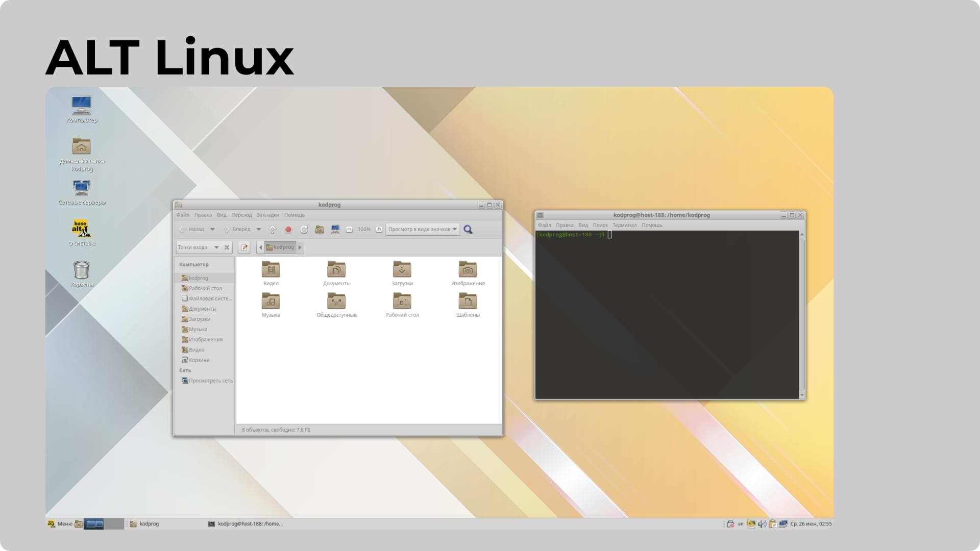This screenshot has width=980, height=551.
Task: Open the Правка menu in terminal window
Action: coord(565,225)
